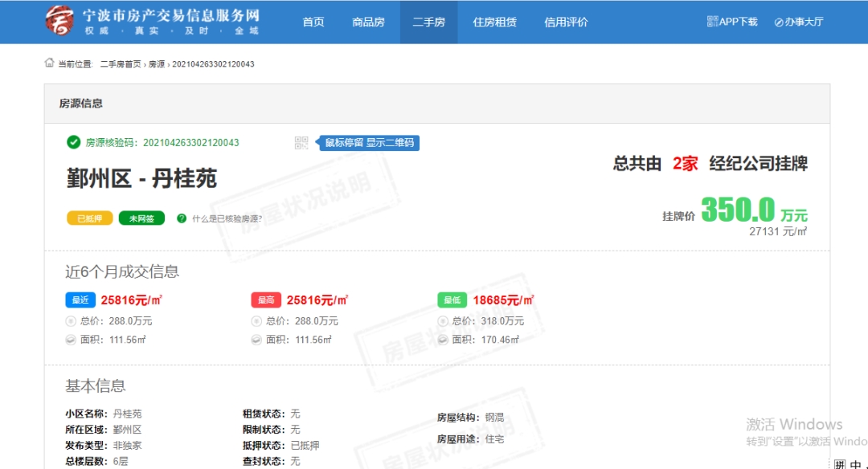The image size is (868, 469).
Task: Click total price icon under 最高
Action: pyautogui.click(x=256, y=321)
